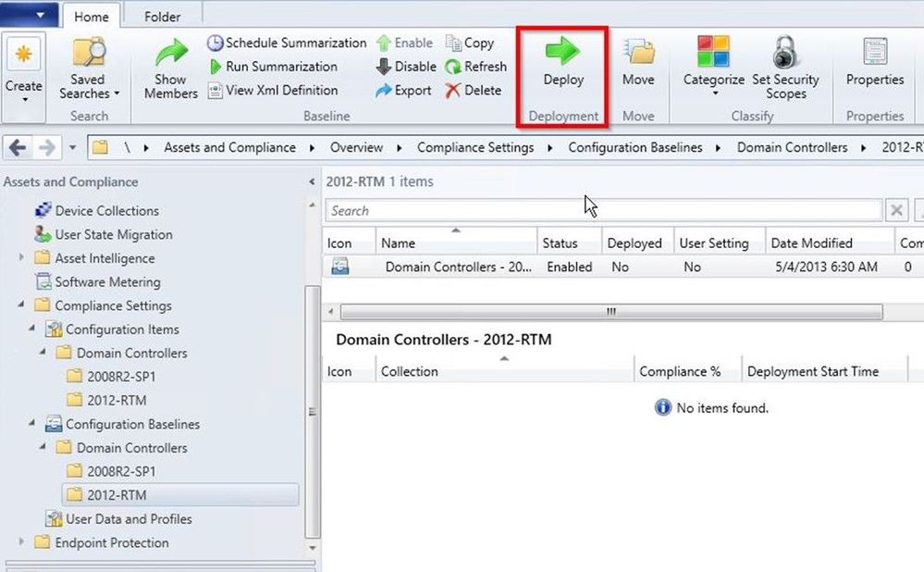Click Overview in the breadcrumb path
This screenshot has width=924, height=572.
[x=356, y=147]
